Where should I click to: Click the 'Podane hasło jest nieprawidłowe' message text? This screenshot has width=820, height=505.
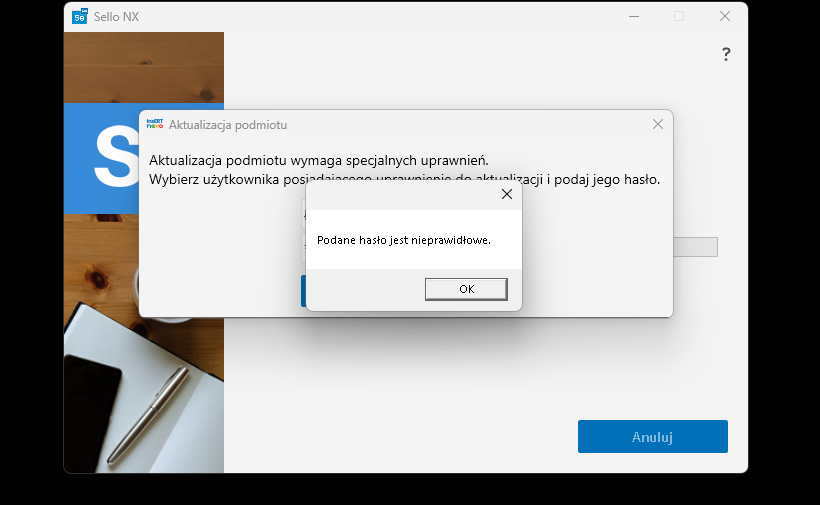(x=404, y=240)
